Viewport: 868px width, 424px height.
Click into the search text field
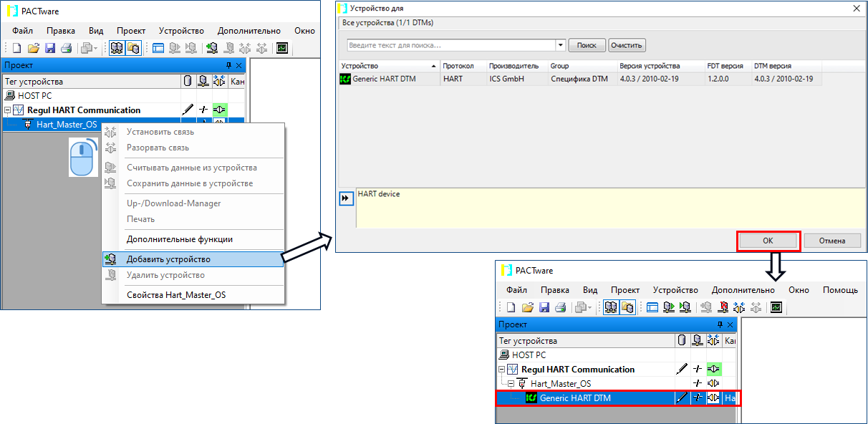(x=450, y=45)
